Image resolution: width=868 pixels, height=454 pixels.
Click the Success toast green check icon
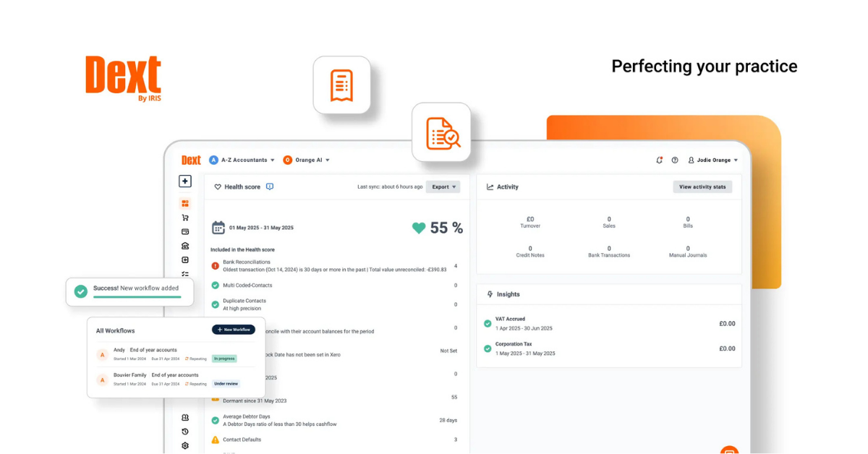[x=81, y=291]
